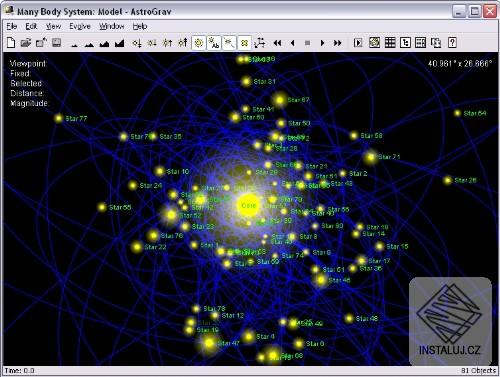The height and width of the screenshot is (377, 500).
Task: Select the star labeled Star 10
Action: [x=160, y=171]
